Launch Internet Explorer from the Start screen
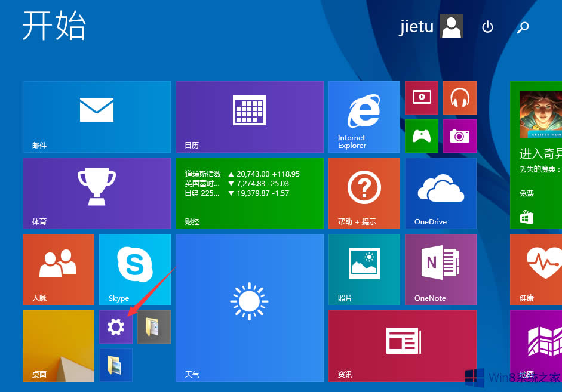 coord(364,116)
